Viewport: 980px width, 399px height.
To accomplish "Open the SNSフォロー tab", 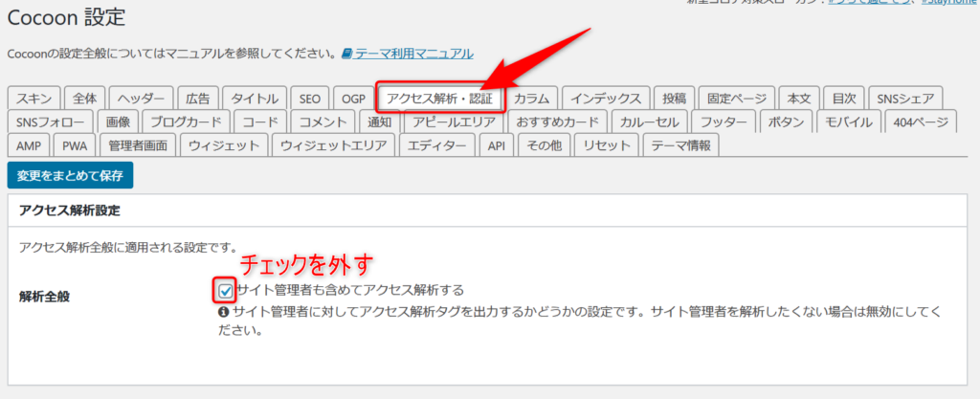I will pos(51,122).
